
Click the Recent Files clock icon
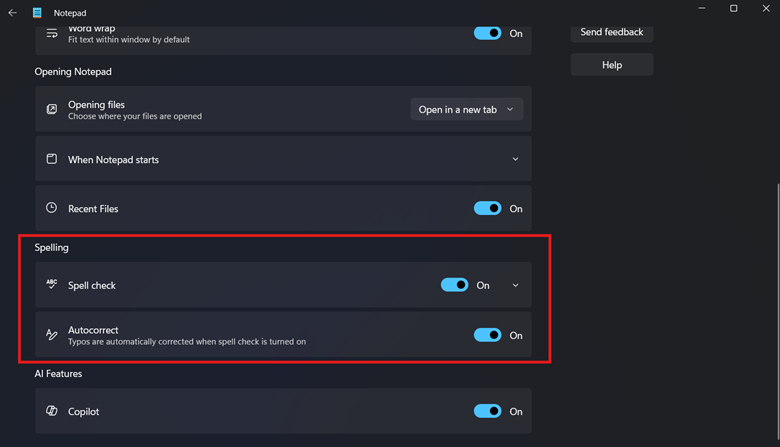coord(52,208)
